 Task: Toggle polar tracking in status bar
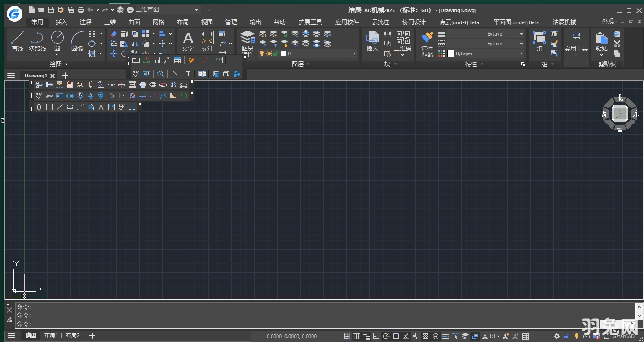click(x=386, y=336)
